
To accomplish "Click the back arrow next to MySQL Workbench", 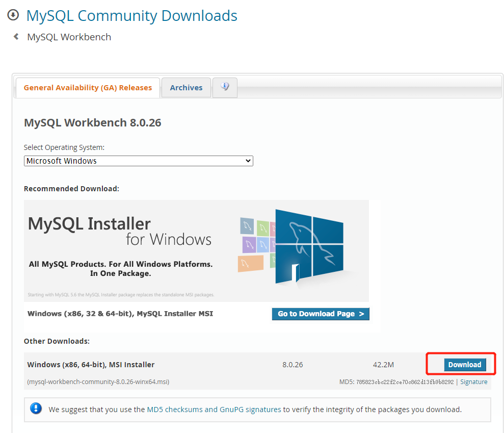I will 16,37.
